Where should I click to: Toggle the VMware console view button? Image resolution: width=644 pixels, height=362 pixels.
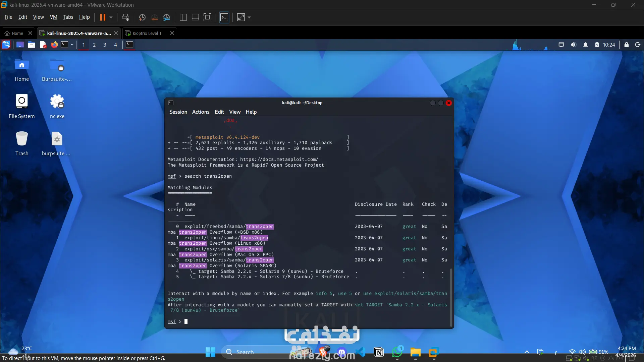[224, 17]
